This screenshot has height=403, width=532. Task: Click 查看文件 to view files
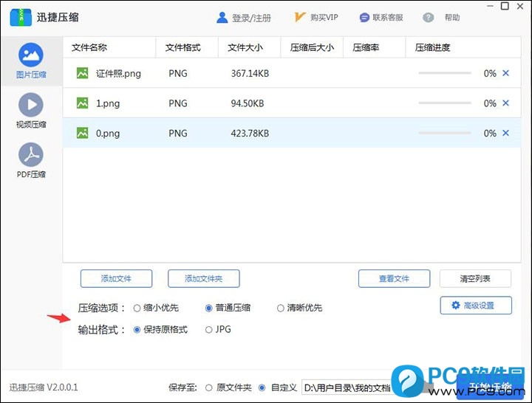(394, 278)
